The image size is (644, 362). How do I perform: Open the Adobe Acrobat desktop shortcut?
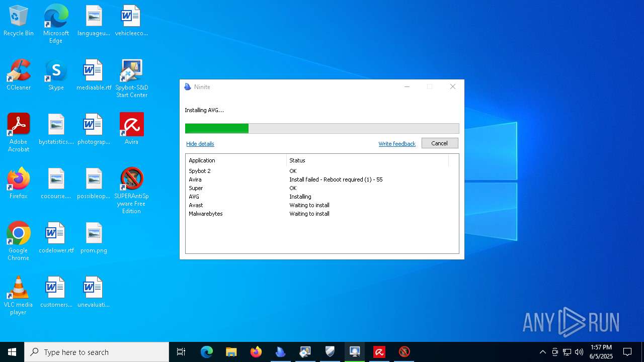[x=19, y=133]
